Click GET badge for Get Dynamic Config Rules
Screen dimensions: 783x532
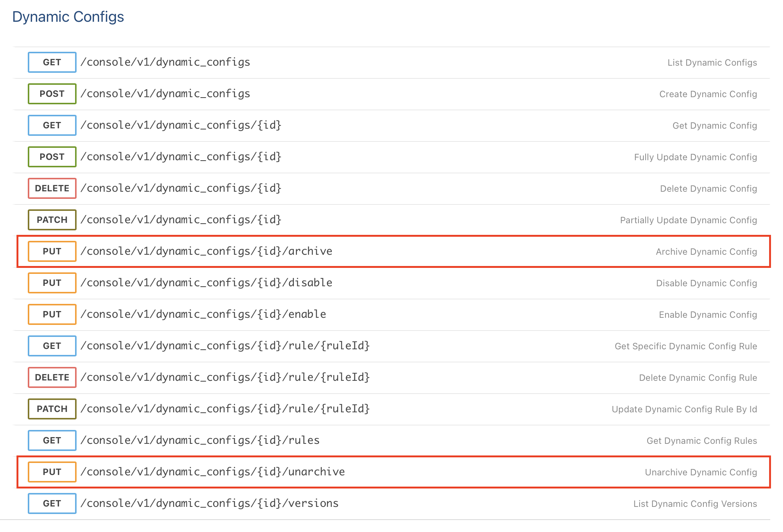[52, 440]
